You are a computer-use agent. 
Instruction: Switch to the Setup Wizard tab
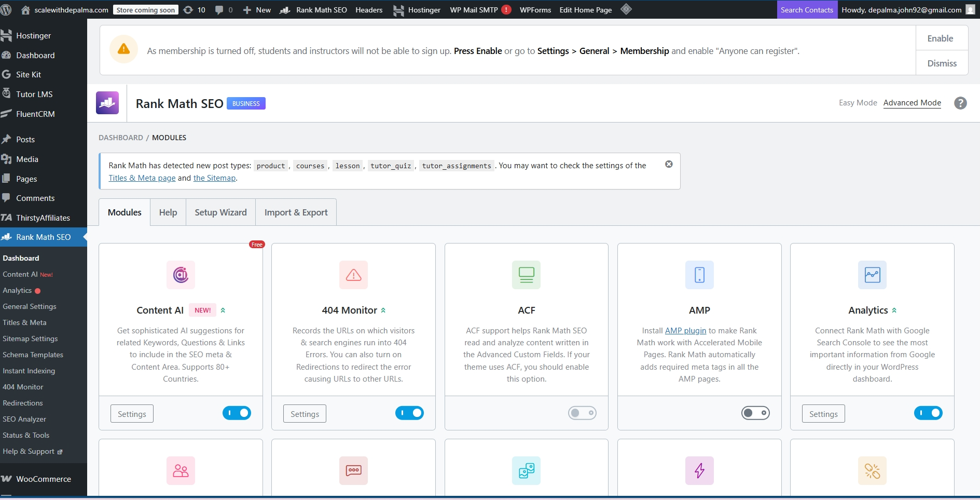[220, 212]
